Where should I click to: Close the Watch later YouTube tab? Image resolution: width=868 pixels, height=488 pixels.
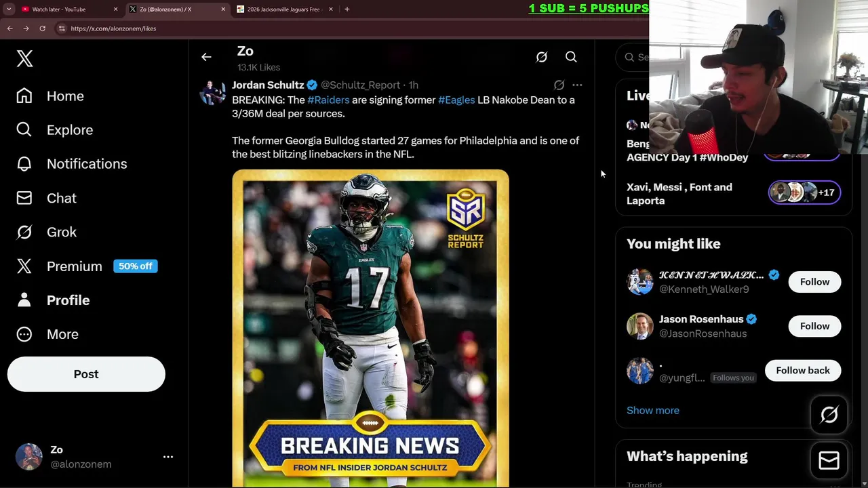115,9
